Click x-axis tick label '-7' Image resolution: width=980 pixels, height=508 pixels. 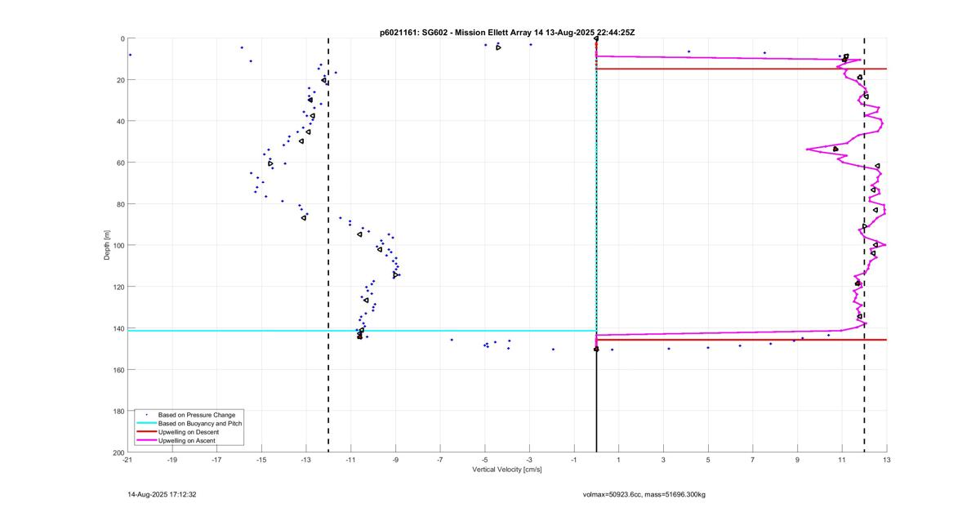440,460
